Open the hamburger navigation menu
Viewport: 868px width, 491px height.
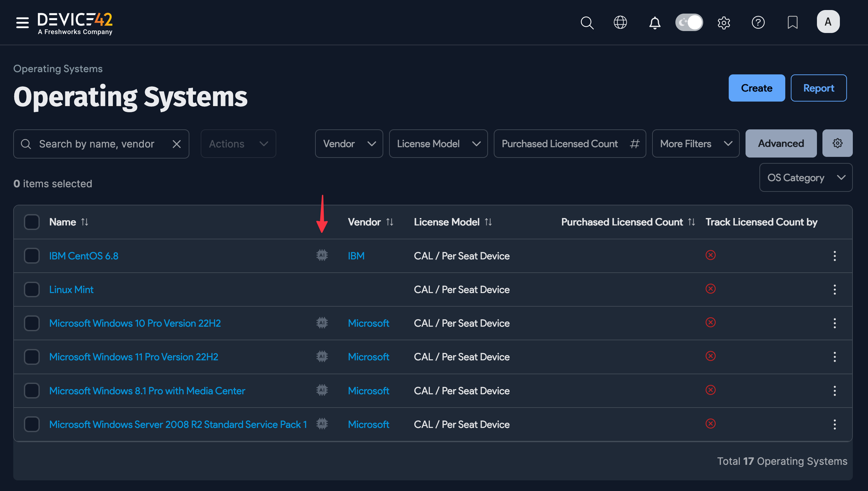click(x=22, y=22)
